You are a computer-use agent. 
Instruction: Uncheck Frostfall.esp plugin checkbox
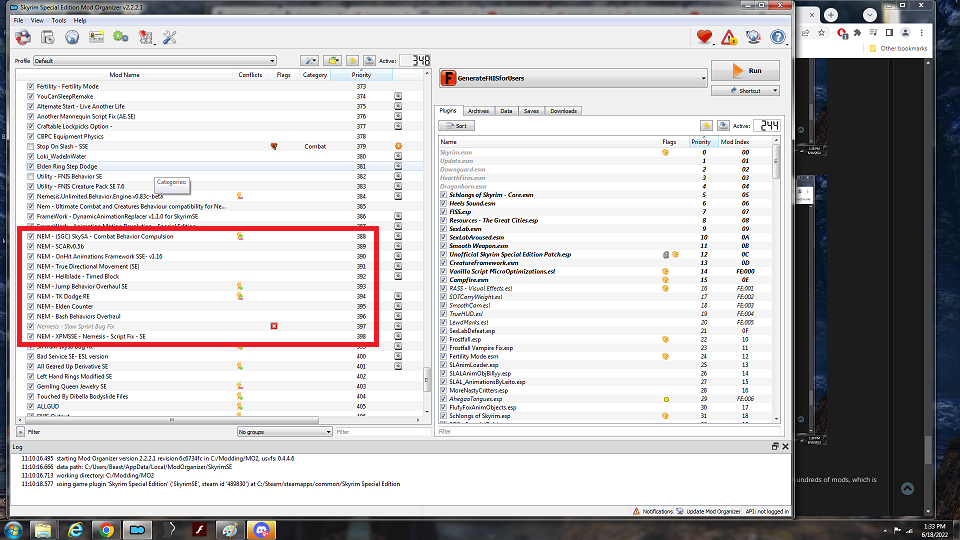pyautogui.click(x=444, y=339)
